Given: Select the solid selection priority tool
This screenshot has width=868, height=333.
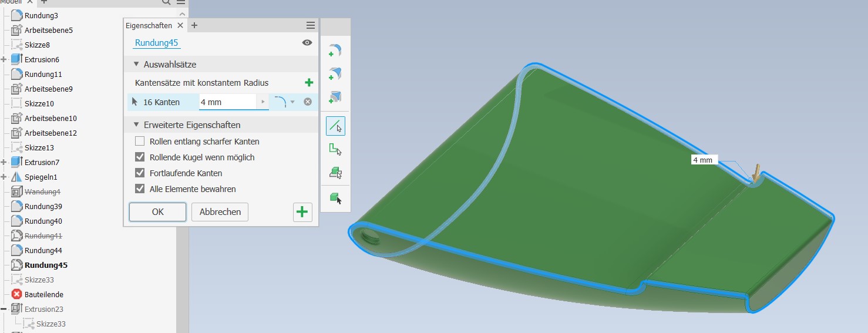Looking at the screenshot, I should pyautogui.click(x=335, y=199).
